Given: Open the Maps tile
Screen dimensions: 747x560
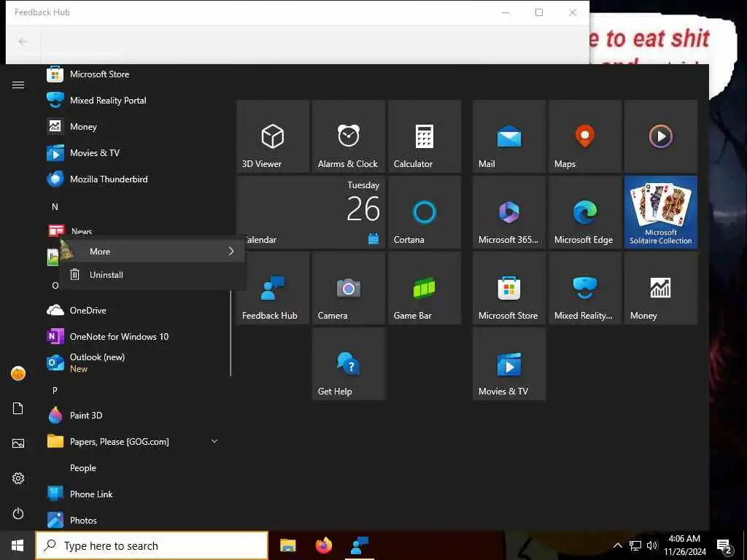Looking at the screenshot, I should point(585,136).
